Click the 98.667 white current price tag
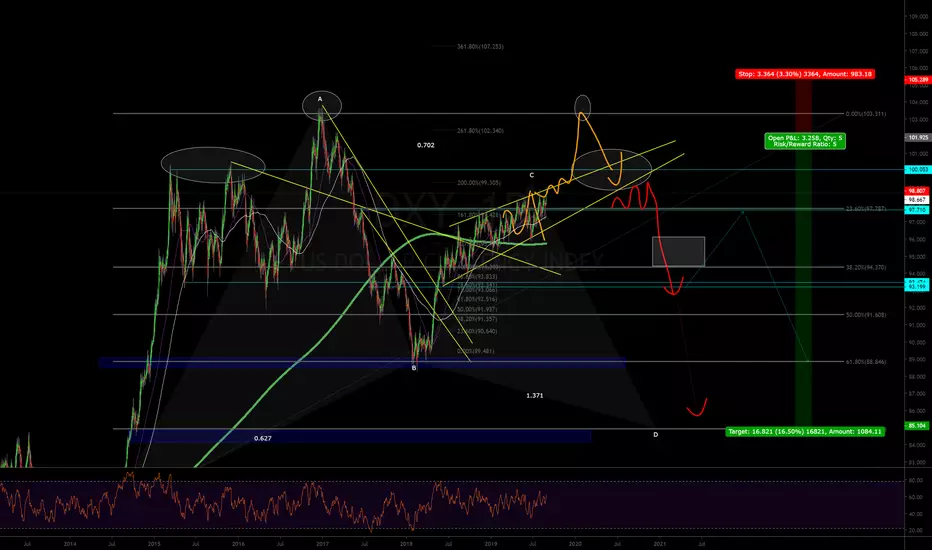The width and height of the screenshot is (932, 550). click(917, 200)
